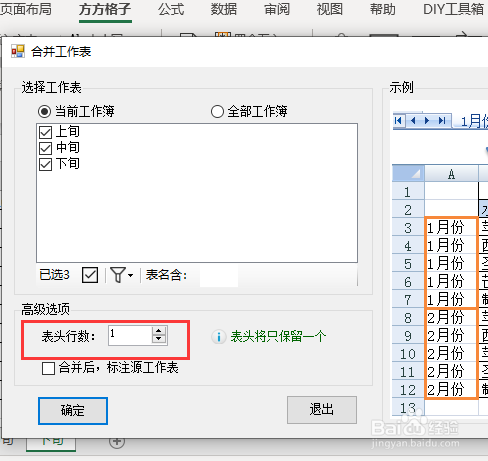Viewport: 488px width, 461px height.
Task: Click the 表名含 filter text field
Action: [219, 275]
